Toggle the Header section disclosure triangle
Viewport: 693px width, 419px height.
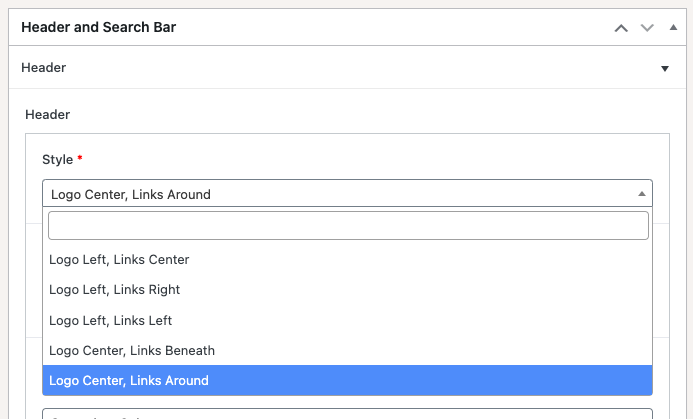pyautogui.click(x=665, y=69)
